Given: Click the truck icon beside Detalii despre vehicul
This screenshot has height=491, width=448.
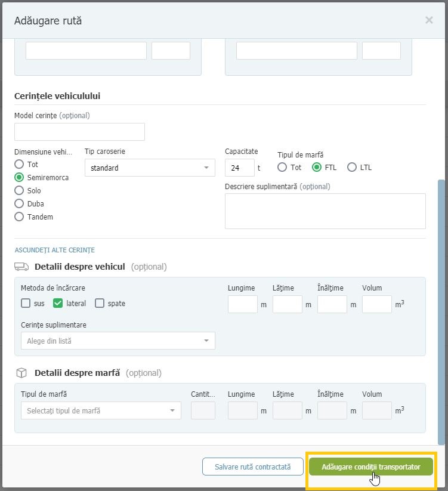Looking at the screenshot, I should click(x=21, y=267).
